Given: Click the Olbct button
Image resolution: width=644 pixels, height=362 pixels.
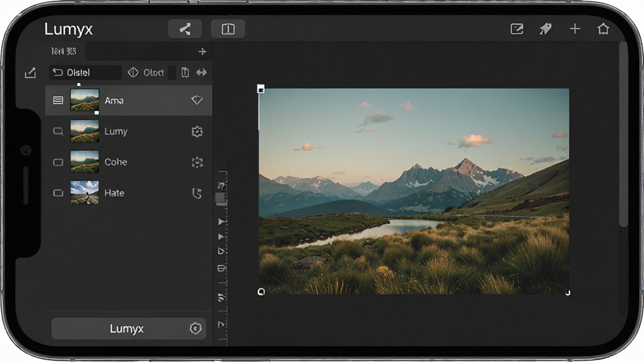Looking at the screenshot, I should pos(146,73).
